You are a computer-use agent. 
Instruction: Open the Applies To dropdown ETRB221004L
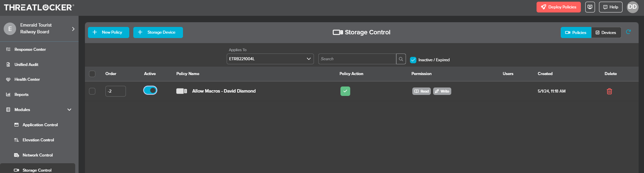270,59
